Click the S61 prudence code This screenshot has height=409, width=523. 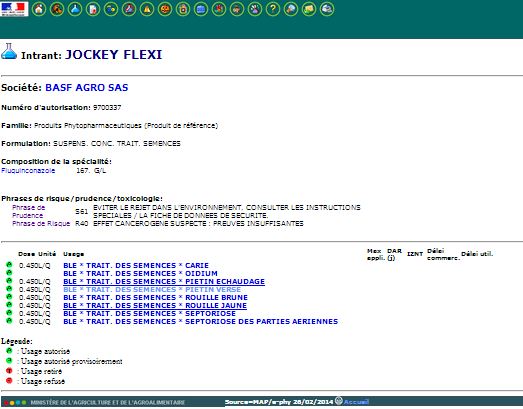click(81, 212)
